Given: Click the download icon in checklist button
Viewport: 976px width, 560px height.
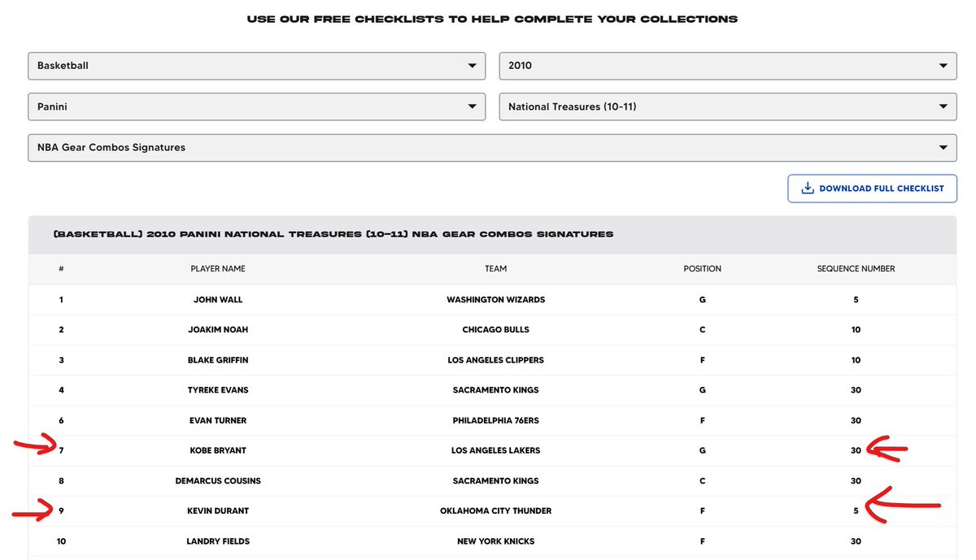Looking at the screenshot, I should [808, 189].
